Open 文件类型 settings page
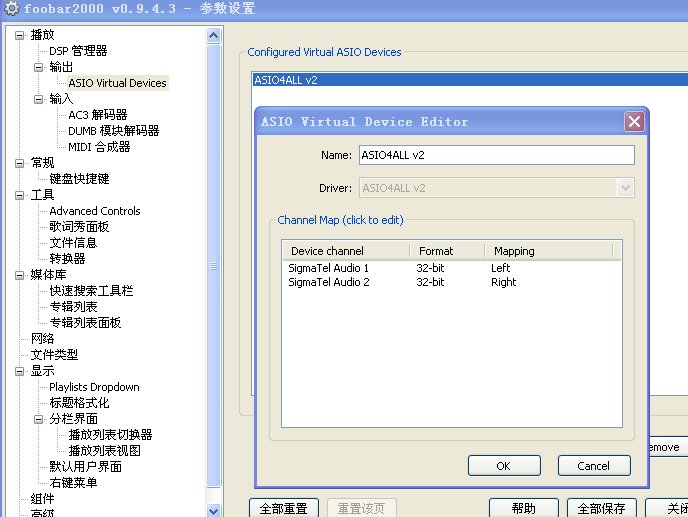The image size is (688, 517). [x=54, y=355]
